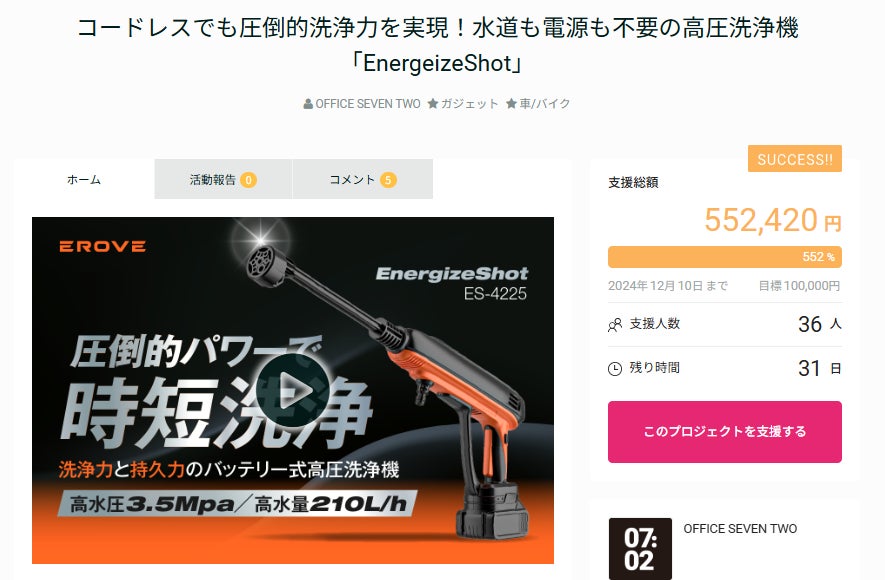Open the 活動報告 tab
Viewport: 885px width, 580px height.
tap(224, 179)
